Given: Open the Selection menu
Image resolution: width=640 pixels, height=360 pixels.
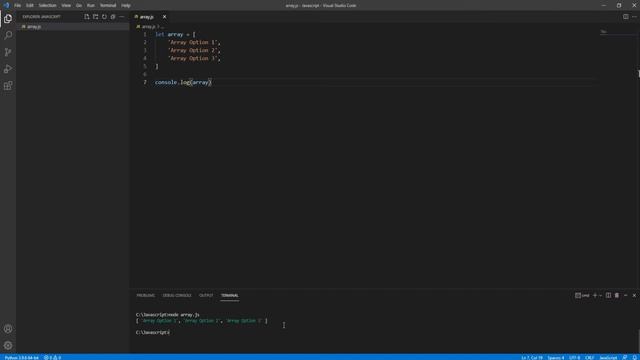Looking at the screenshot, I should tap(47, 6).
